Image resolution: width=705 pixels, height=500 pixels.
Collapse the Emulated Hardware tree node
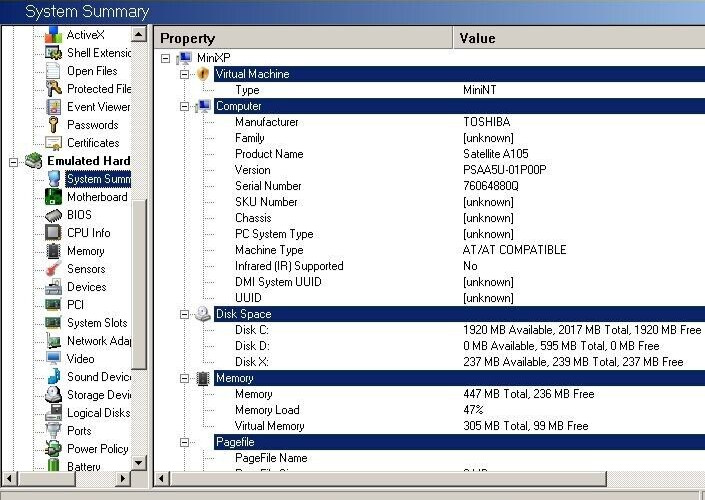pyautogui.click(x=13, y=161)
